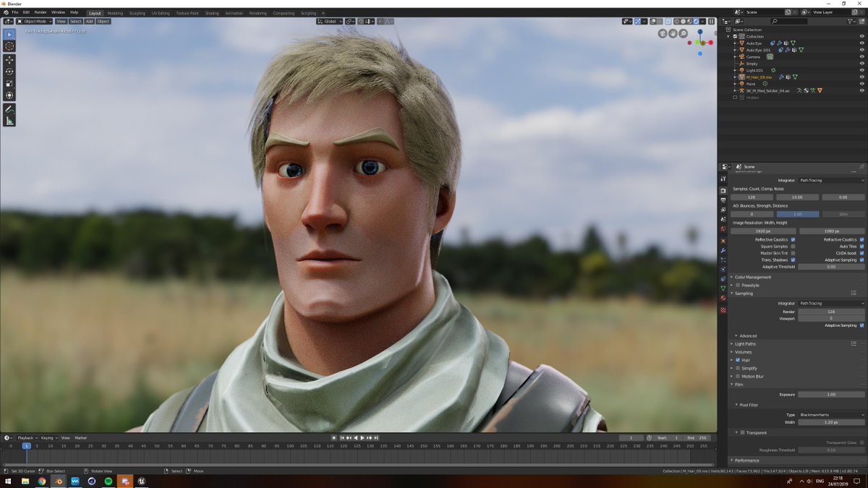Open the timeline Keying menu
Viewport: 868px width, 488px height.
(x=48, y=437)
